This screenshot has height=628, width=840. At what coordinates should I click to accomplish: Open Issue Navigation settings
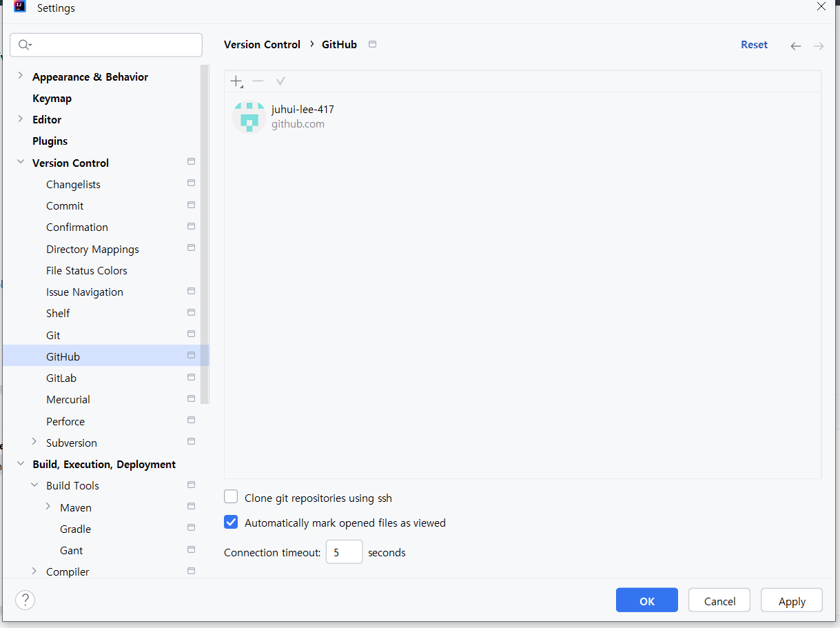coord(85,292)
